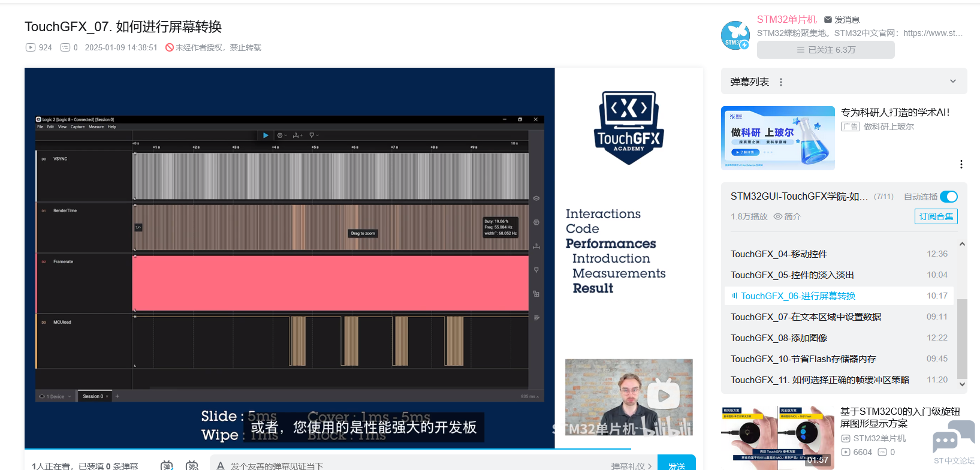The width and height of the screenshot is (980, 470).
Task: Toggle danmaku display on or off
Action: (167, 465)
